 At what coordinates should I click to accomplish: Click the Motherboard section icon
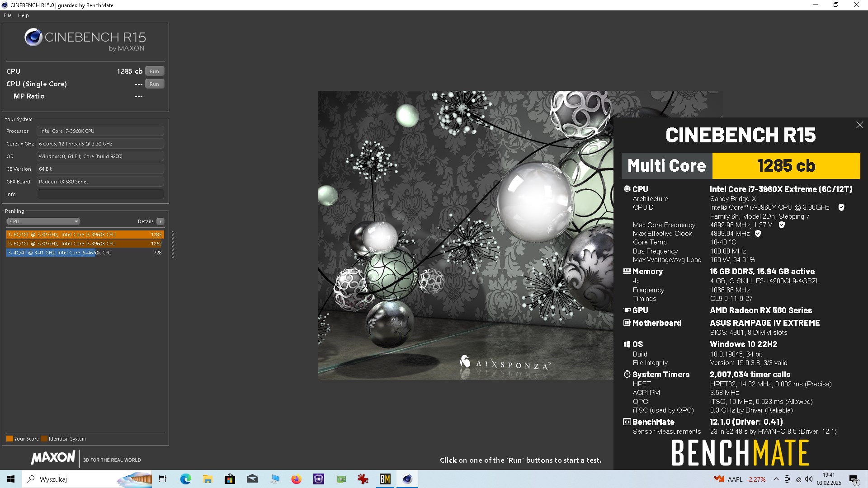pos(627,323)
